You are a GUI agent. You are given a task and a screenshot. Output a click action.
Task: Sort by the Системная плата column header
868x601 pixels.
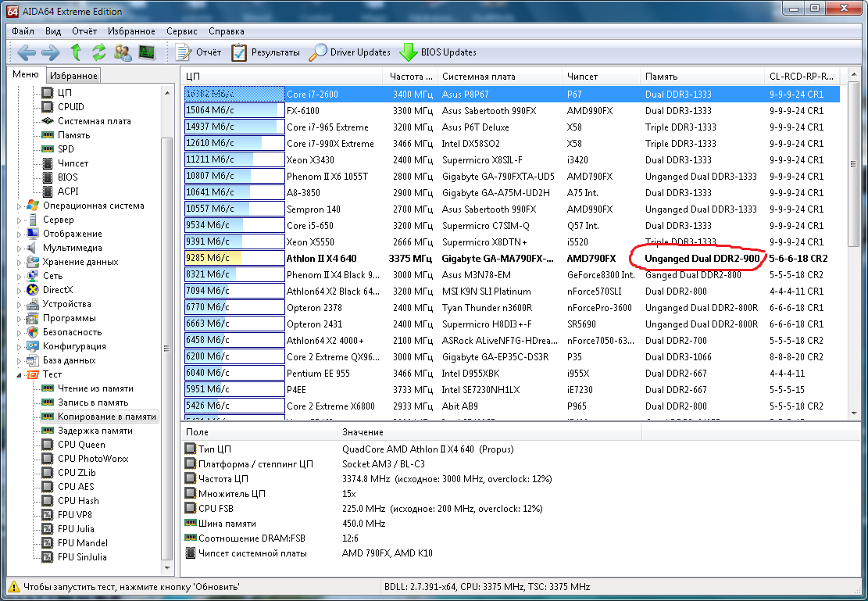(499, 77)
